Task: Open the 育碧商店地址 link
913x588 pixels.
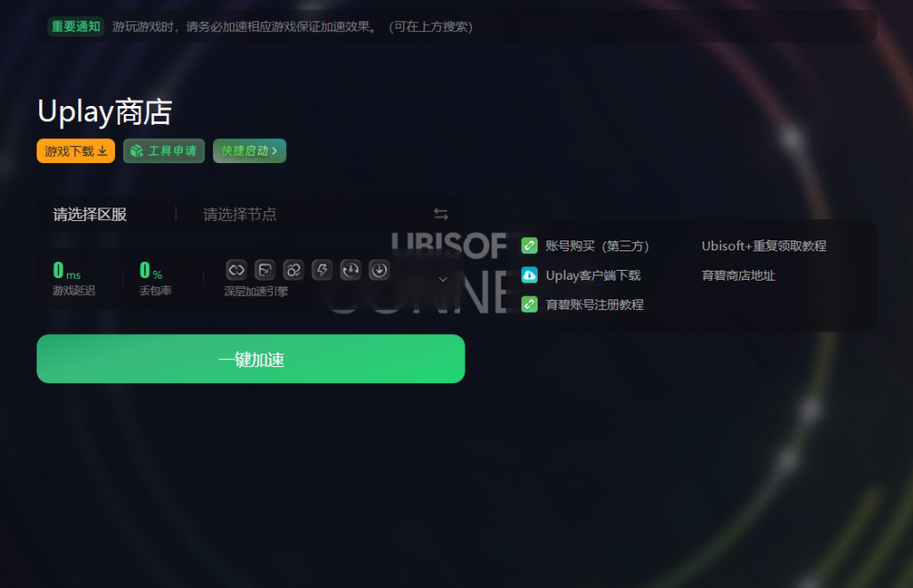Action: (x=738, y=275)
